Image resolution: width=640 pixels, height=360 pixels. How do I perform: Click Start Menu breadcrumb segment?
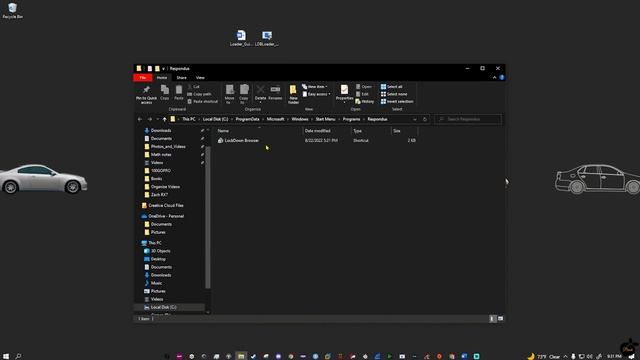[x=325, y=119]
